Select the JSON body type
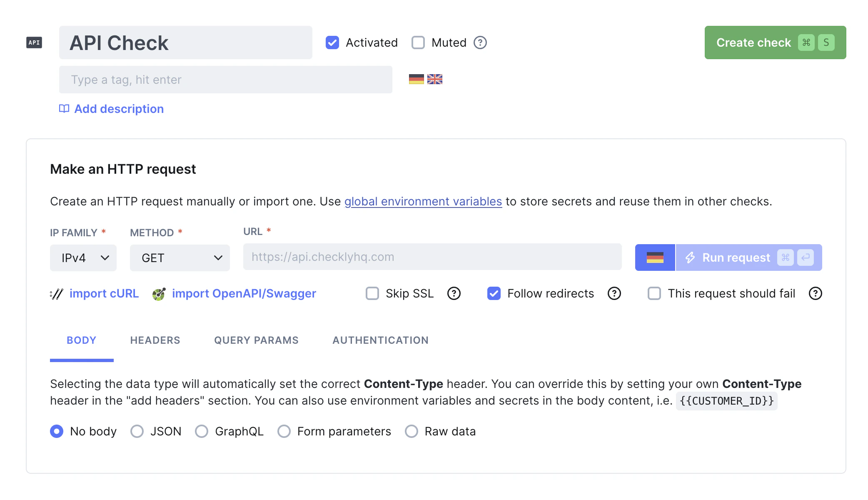Screen dimensions: 868x500 137,431
